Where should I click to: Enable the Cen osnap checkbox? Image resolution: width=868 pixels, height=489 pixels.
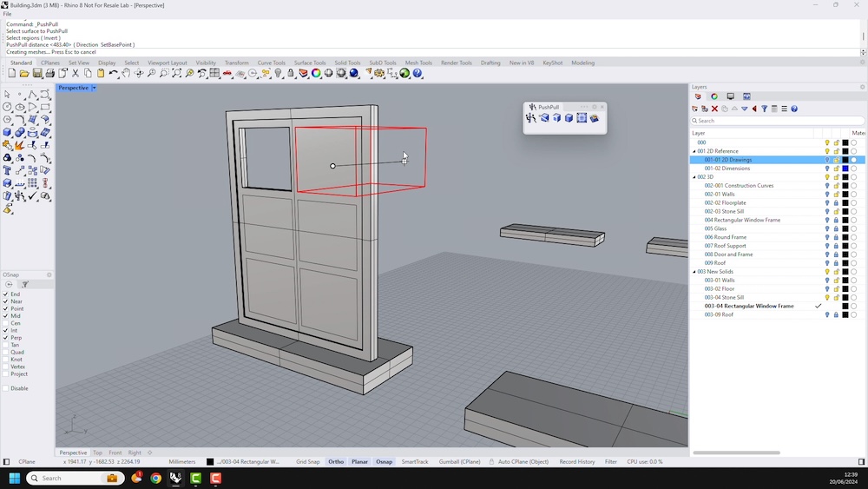[5, 323]
